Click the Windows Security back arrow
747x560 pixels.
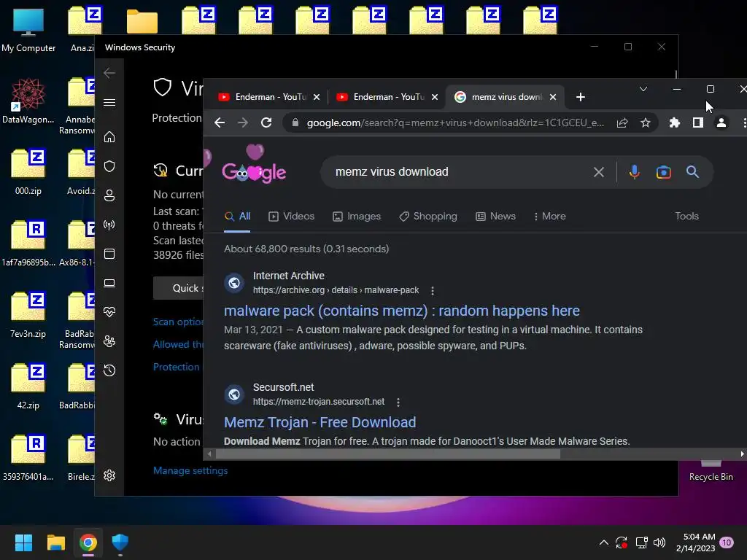109,73
